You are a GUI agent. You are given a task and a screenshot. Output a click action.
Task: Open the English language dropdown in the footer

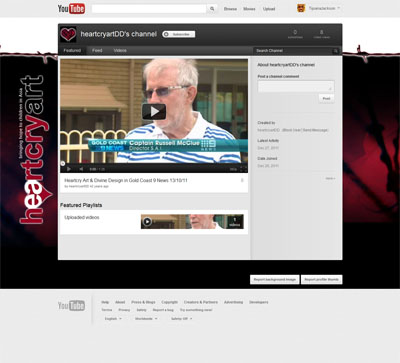113,319
